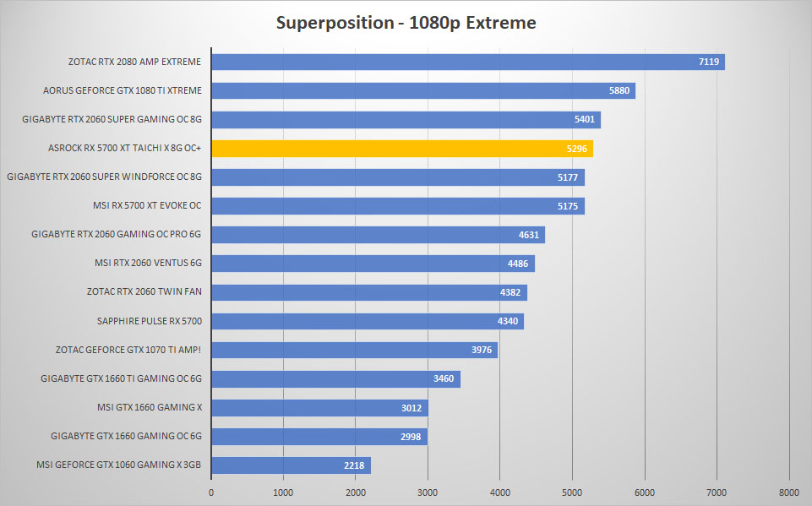812x506 pixels.
Task: Click the 6000 axis tick label
Action: 645,492
